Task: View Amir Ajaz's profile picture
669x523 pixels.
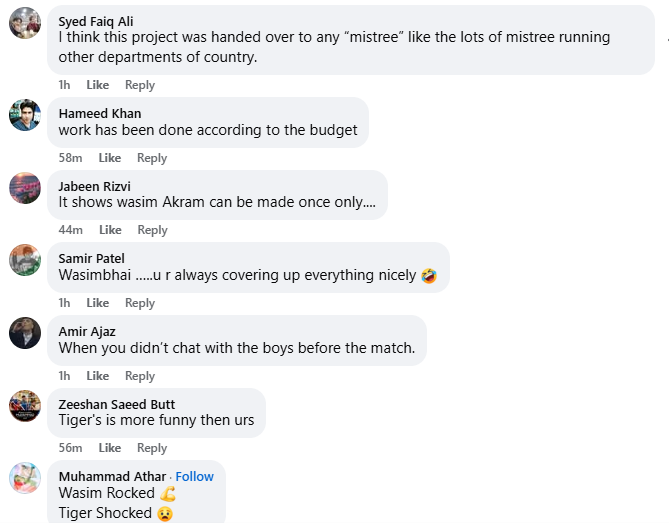Action: (x=25, y=333)
